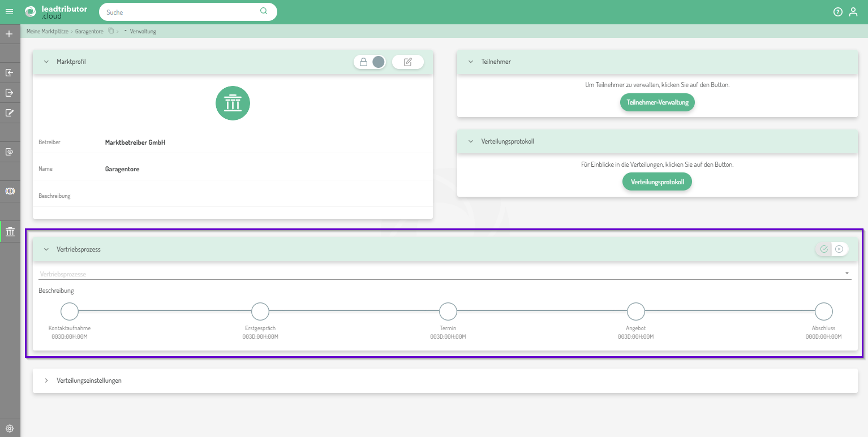Toggle the Marktprofil lock switch
868x437 pixels.
tap(371, 62)
